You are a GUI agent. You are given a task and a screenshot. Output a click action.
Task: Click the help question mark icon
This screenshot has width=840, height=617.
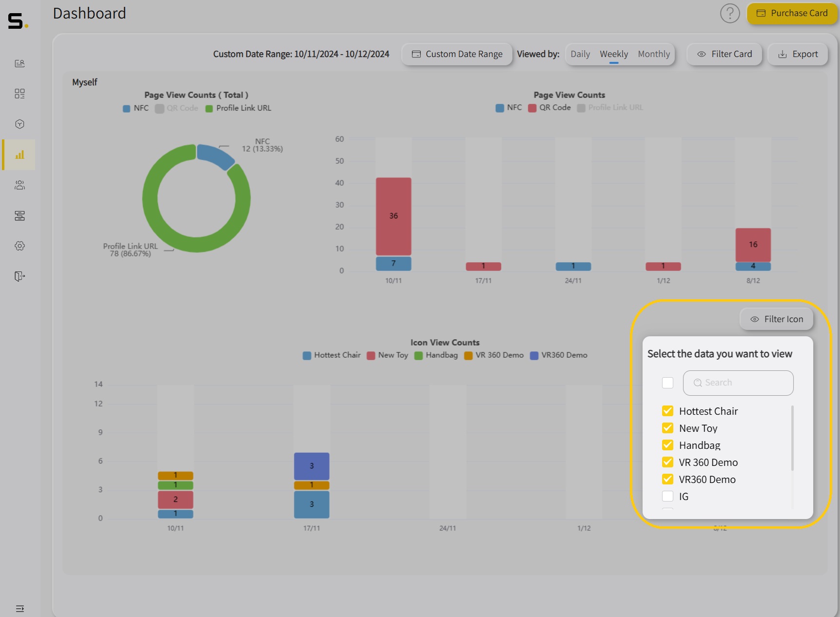pos(730,13)
